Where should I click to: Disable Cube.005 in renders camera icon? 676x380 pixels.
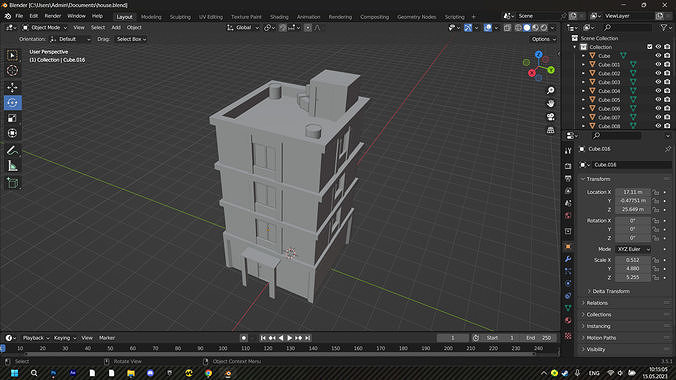coord(667,100)
